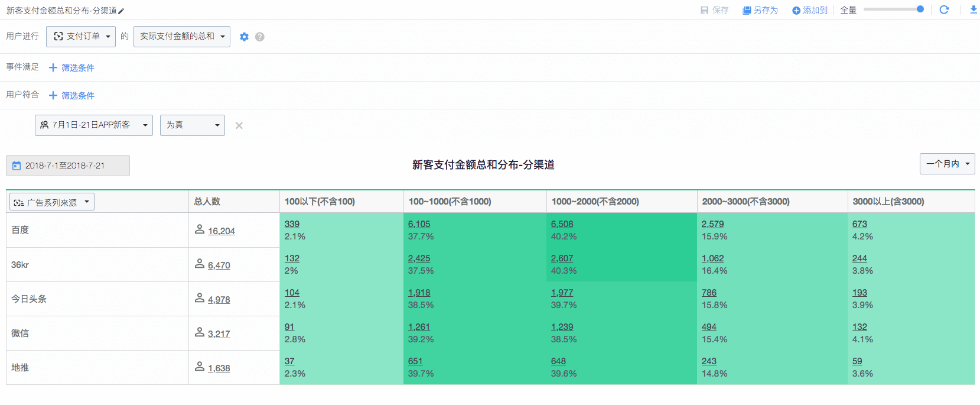The width and height of the screenshot is (980, 405).
Task: Click the download icon at top right
Action: (974, 9)
